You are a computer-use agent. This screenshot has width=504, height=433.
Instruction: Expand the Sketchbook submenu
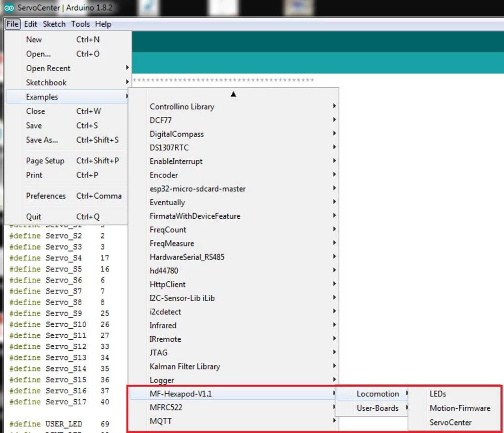click(46, 82)
